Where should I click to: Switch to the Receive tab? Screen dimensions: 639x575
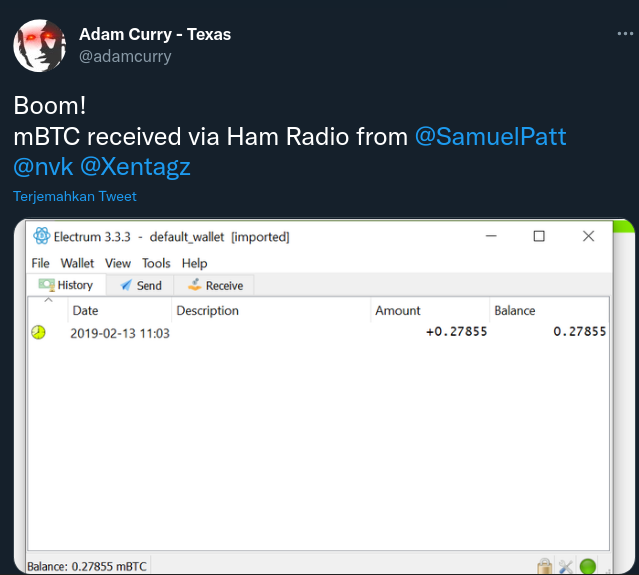pos(214,285)
